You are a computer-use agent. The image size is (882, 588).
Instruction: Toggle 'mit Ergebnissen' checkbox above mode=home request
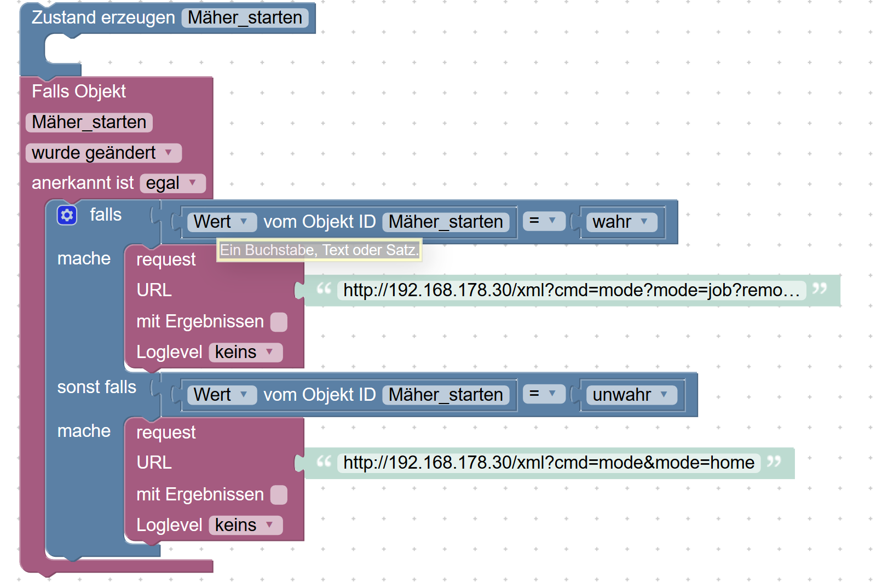click(279, 495)
